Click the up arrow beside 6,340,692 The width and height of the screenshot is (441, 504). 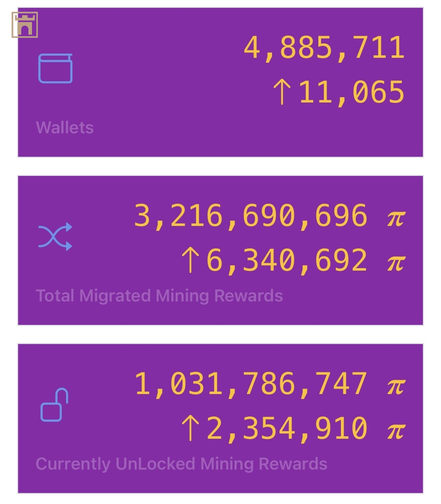pyautogui.click(x=190, y=260)
